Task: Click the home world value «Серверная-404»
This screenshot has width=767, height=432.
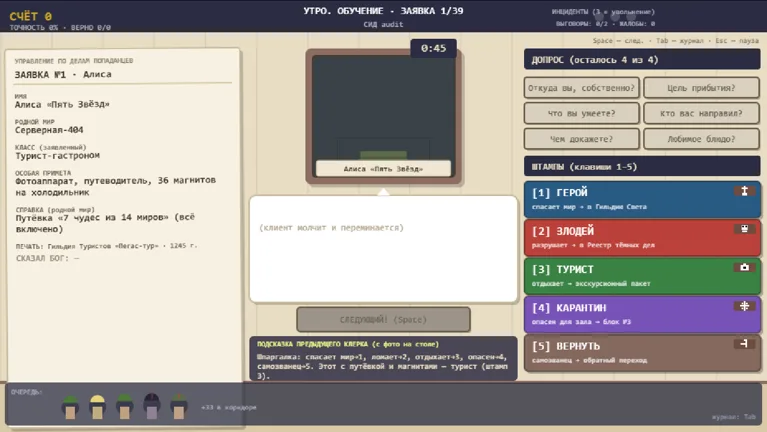Action: pyautogui.click(x=49, y=130)
